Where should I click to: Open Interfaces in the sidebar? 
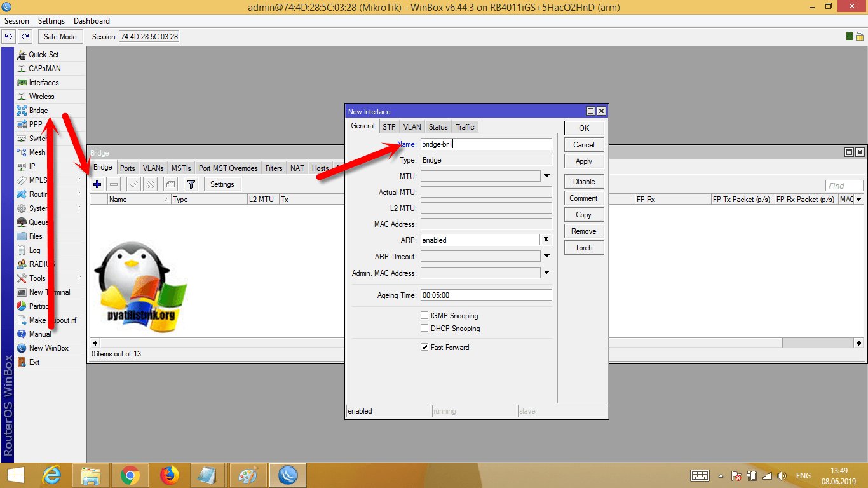pyautogui.click(x=43, y=83)
